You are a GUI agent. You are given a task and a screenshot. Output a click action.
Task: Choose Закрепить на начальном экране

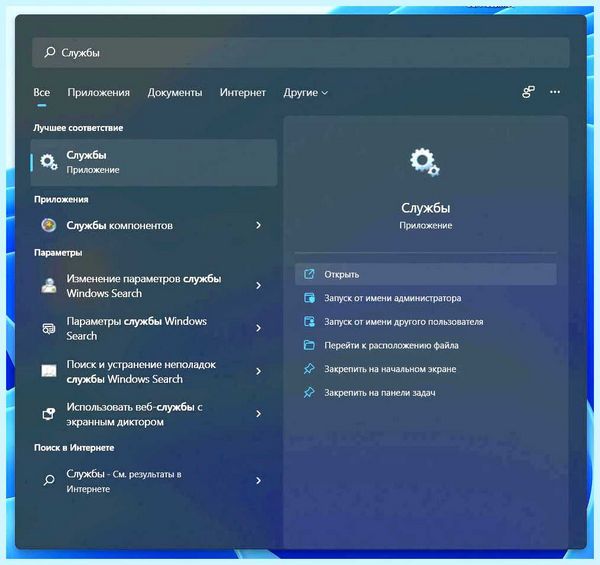pos(426,369)
